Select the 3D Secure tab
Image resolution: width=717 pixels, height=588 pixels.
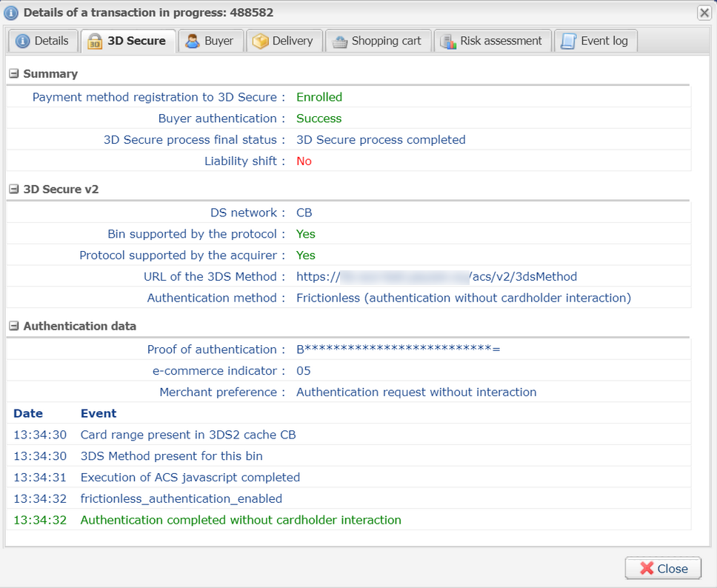coord(128,41)
